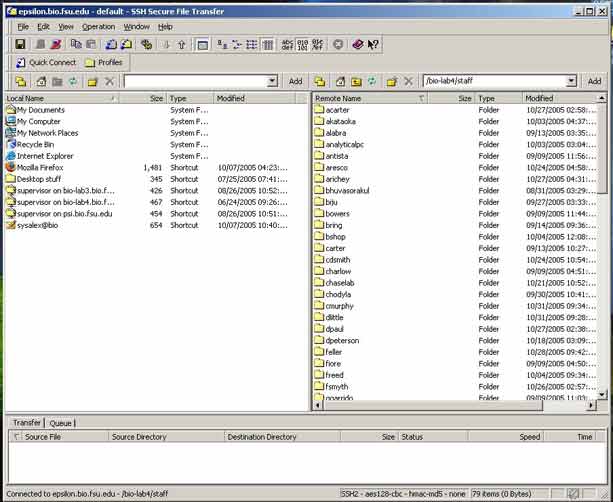Sort local list by Size column
Image resolution: width=613 pixels, height=502 pixels.
pyautogui.click(x=143, y=99)
